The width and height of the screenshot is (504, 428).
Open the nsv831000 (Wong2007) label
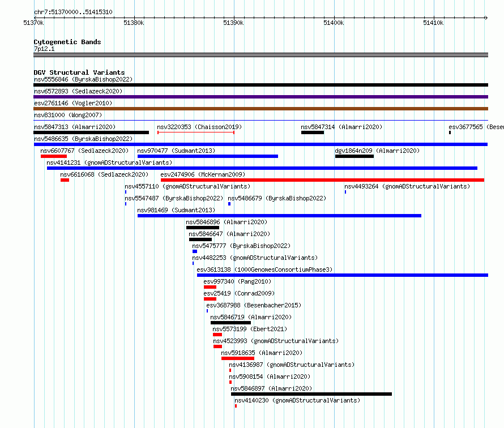68,115
